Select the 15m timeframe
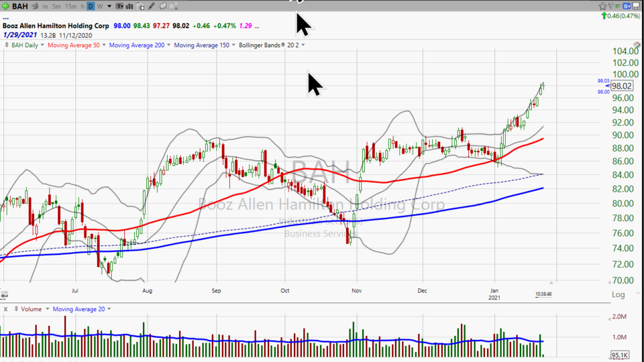The width and height of the screenshot is (644, 362). pos(70,7)
